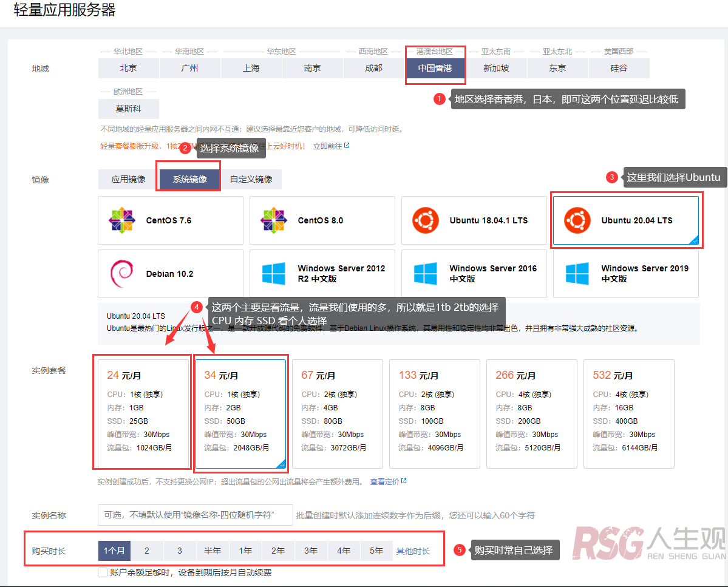This screenshot has width=728, height=587.
Task: Select 上海 region
Action: pyautogui.click(x=251, y=68)
